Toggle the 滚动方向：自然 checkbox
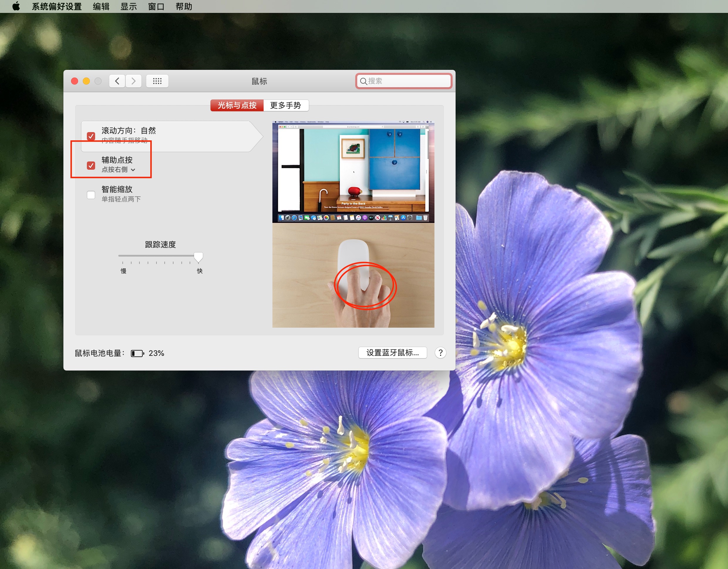The width and height of the screenshot is (728, 569). [x=91, y=136]
